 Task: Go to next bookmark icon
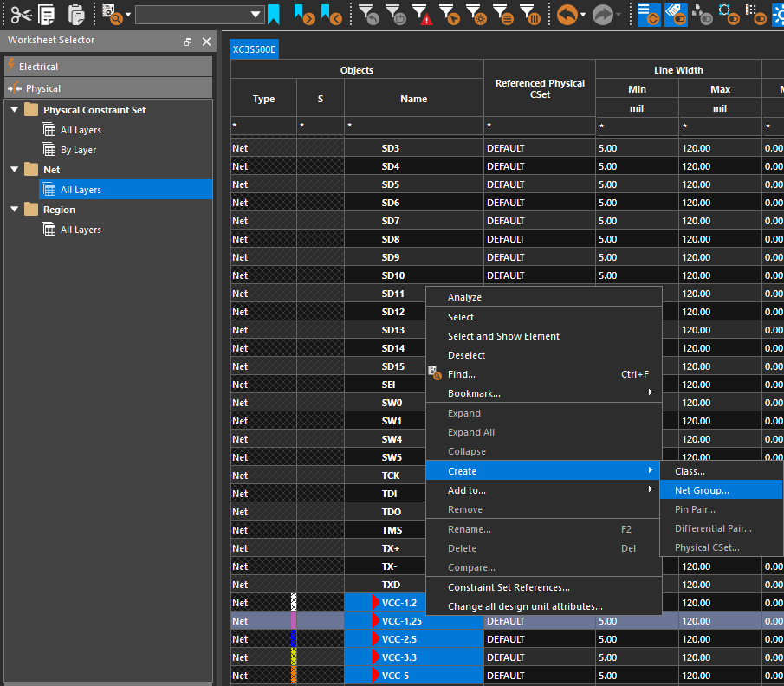tap(303, 14)
